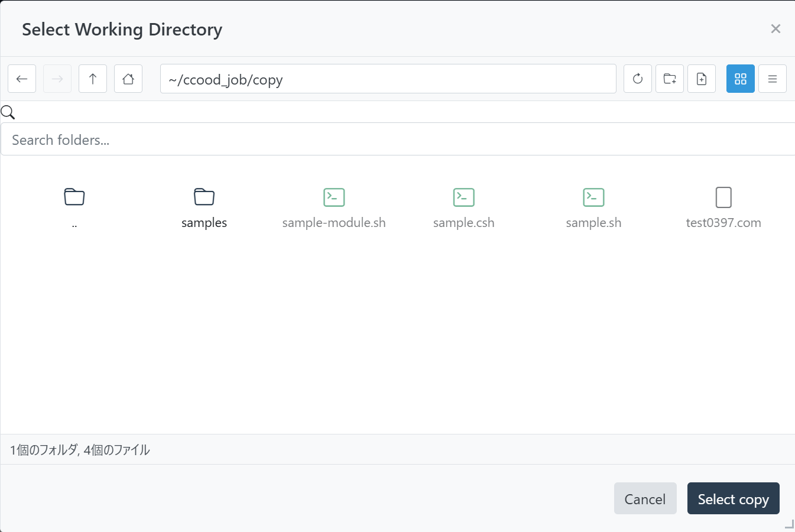795x532 pixels.
Task: Click the 'sample.csh' file name
Action: pyautogui.click(x=464, y=223)
